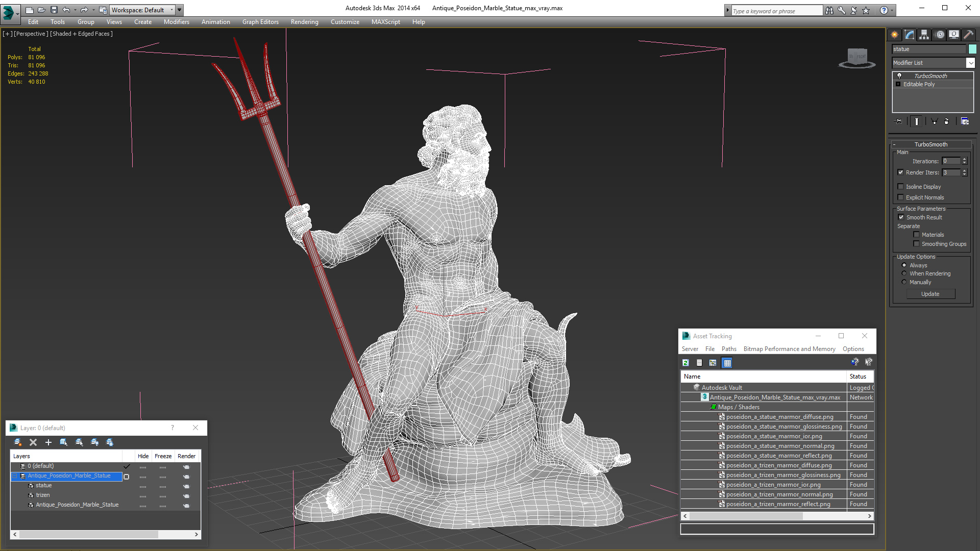This screenshot has height=551, width=980.
Task: Open the Modifier List dropdown
Action: 970,63
